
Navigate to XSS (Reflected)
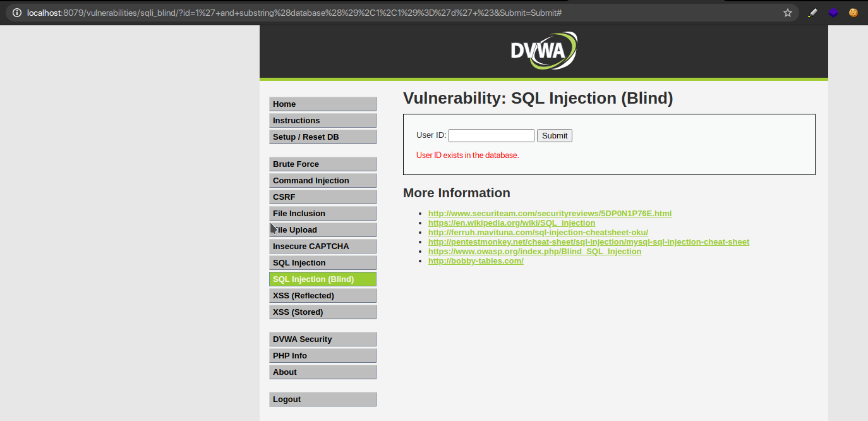pyautogui.click(x=323, y=296)
